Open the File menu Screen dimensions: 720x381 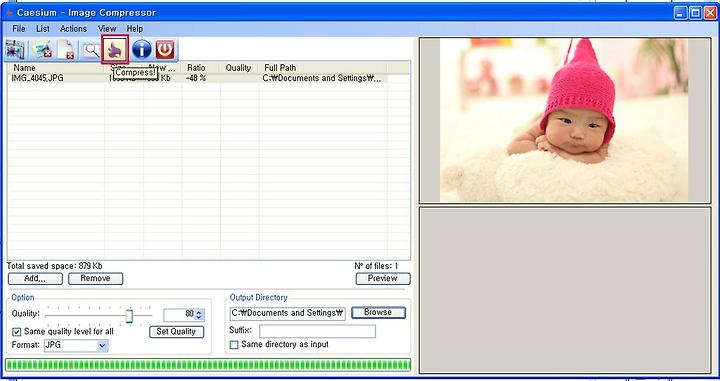tap(19, 28)
